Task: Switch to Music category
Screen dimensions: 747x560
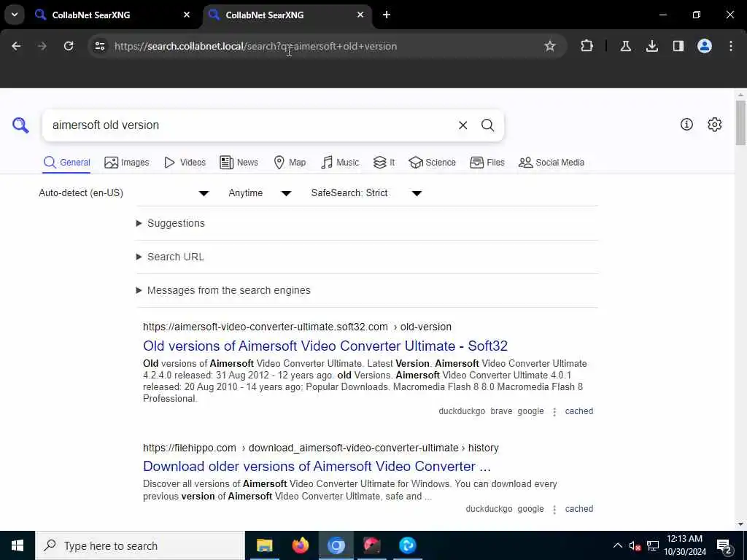Action: point(340,163)
